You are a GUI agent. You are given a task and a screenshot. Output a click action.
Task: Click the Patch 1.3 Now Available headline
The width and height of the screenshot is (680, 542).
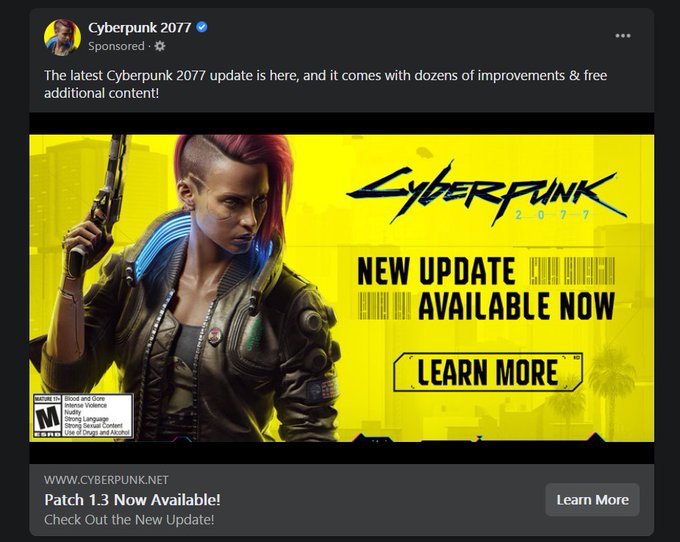[132, 500]
